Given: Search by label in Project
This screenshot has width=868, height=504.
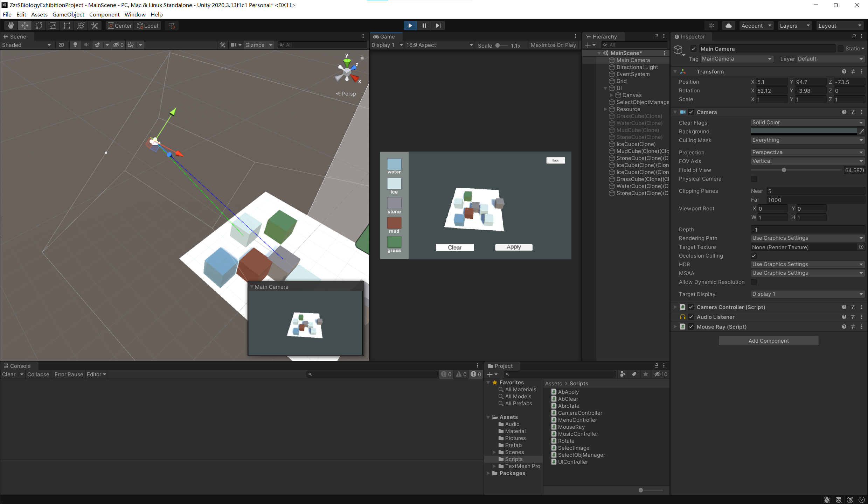Looking at the screenshot, I should (634, 374).
